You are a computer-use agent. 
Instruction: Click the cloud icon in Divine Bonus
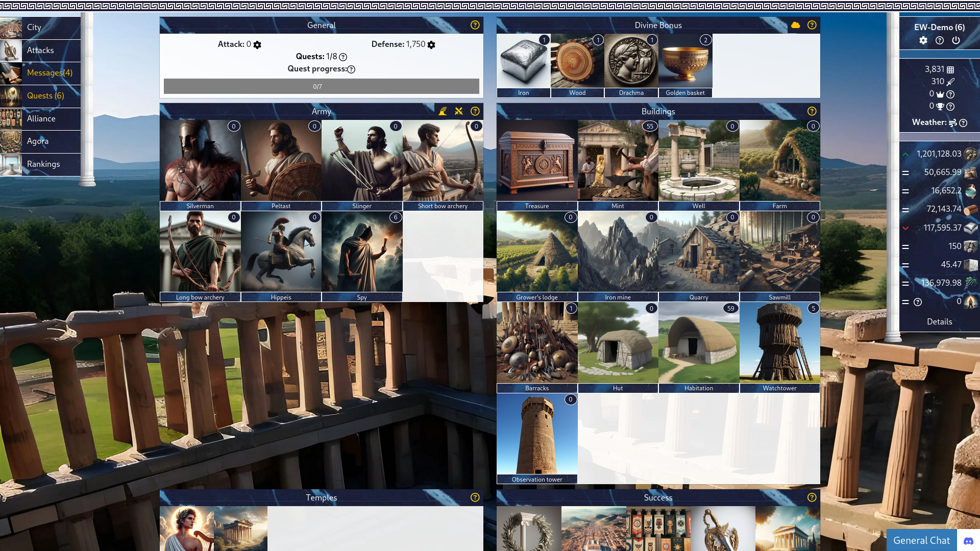pos(795,25)
